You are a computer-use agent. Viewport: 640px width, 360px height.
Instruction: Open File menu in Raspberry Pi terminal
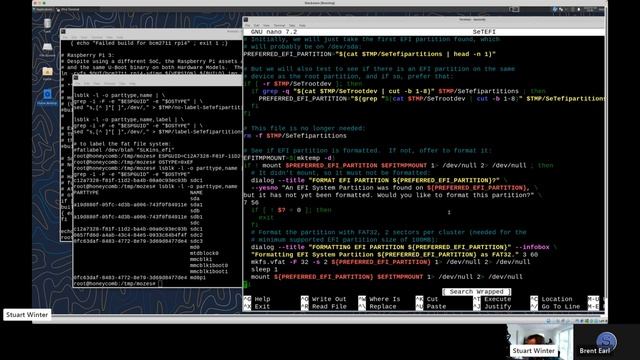pyautogui.click(x=65, y=37)
